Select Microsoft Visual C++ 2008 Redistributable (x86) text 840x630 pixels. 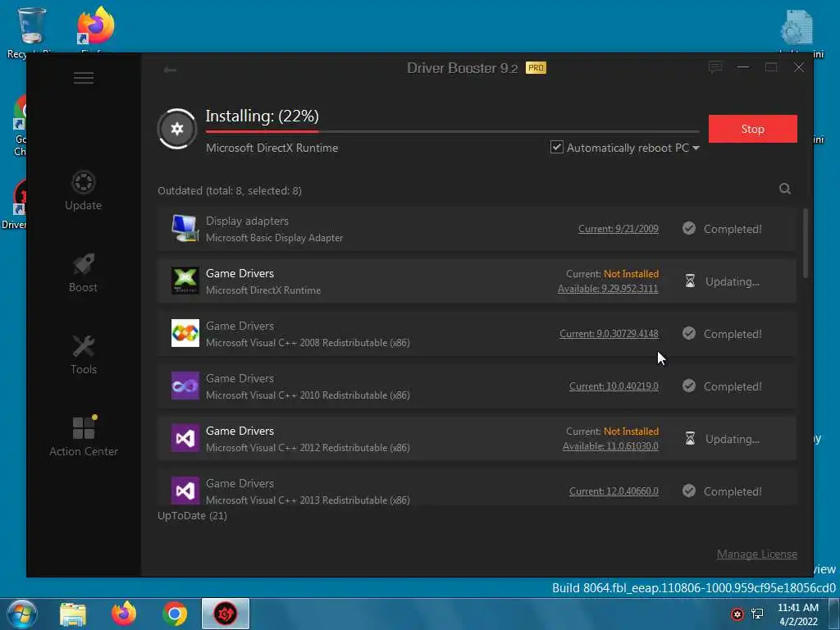(x=308, y=342)
